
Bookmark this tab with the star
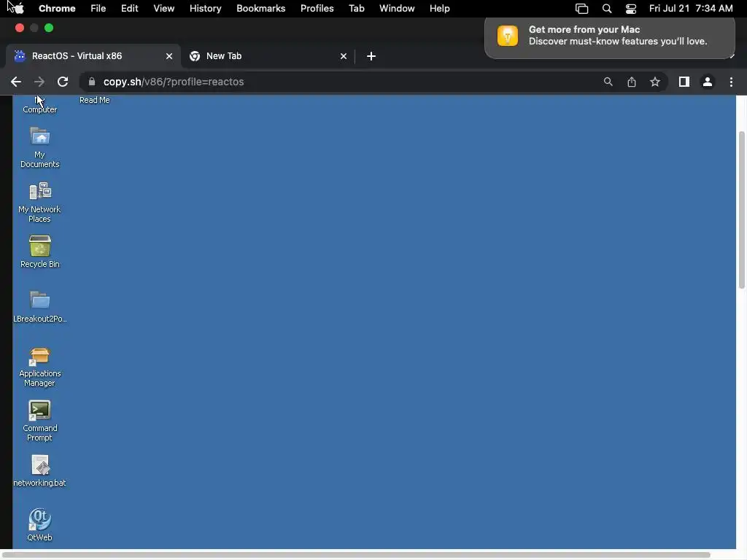(655, 82)
